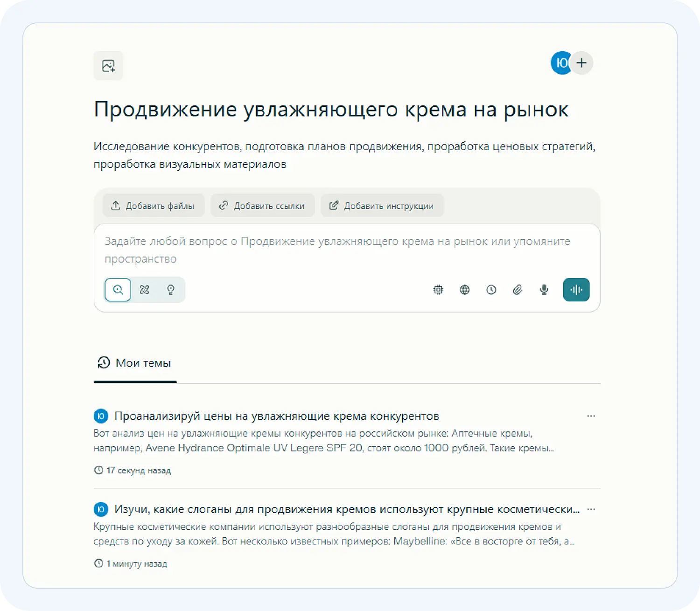The width and height of the screenshot is (700, 611).
Task: Enable web access via the globe icon
Action: tap(464, 290)
